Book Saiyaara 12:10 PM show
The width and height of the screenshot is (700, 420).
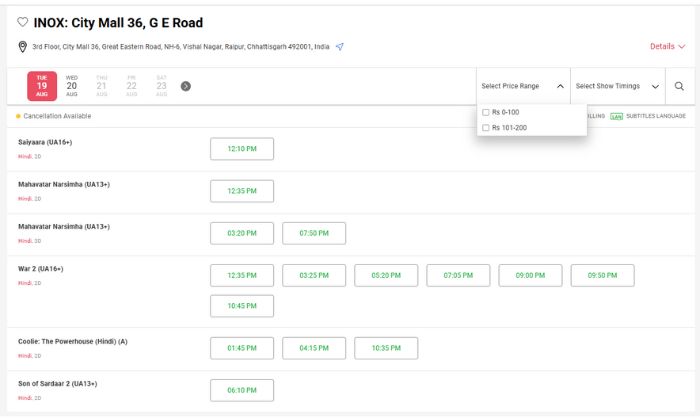tap(242, 149)
